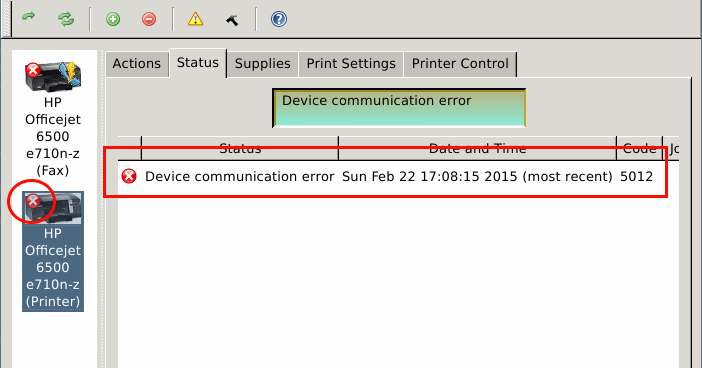Click the green forward arrow toolbar icon
Image resolution: width=702 pixels, height=368 pixels.
point(29,17)
